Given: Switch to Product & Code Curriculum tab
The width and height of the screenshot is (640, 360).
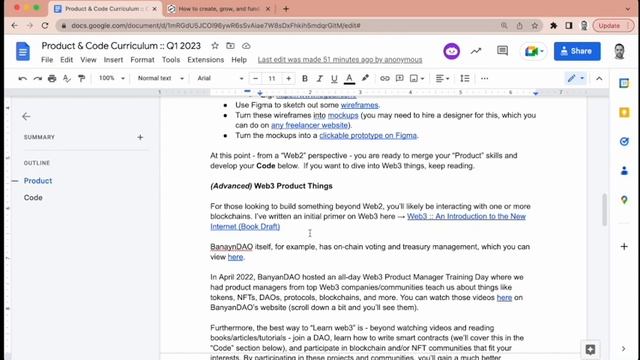Looking at the screenshot, I should [x=105, y=9].
